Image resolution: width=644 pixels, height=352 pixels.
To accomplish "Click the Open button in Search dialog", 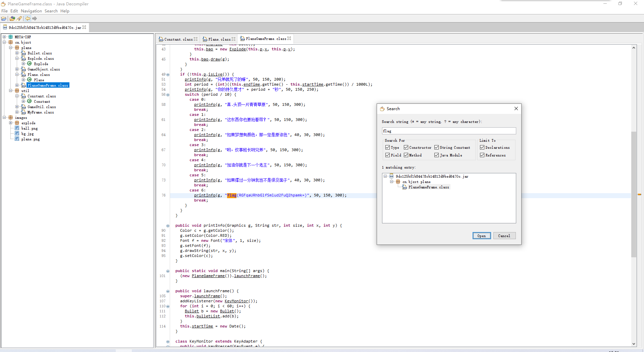I will 482,236.
